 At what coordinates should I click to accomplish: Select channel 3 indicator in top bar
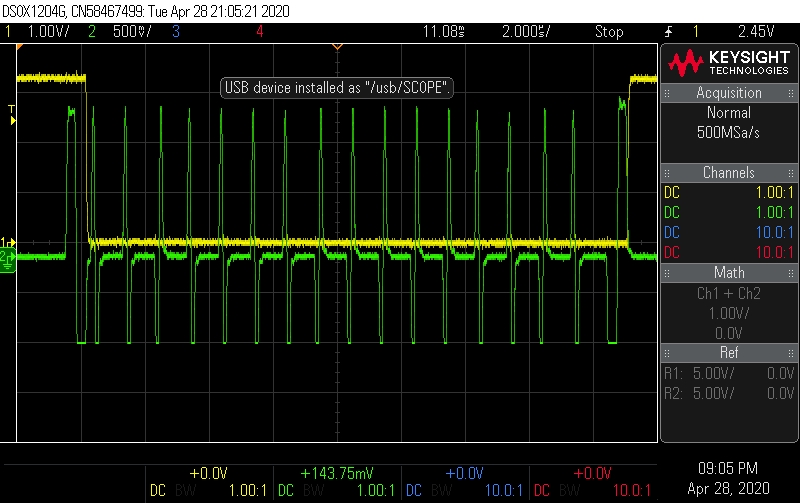175,32
